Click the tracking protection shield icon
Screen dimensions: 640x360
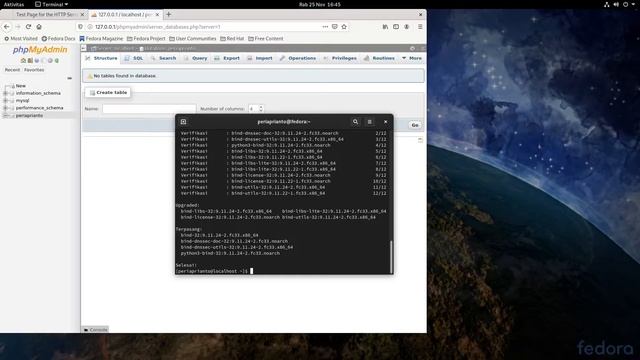pos(80,27)
